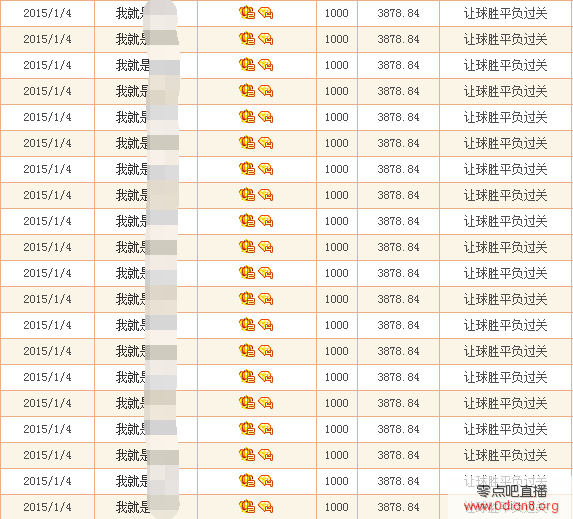Image resolution: width=573 pixels, height=519 pixels.
Task: Click the 1000 value in the top row
Action: coord(337,13)
